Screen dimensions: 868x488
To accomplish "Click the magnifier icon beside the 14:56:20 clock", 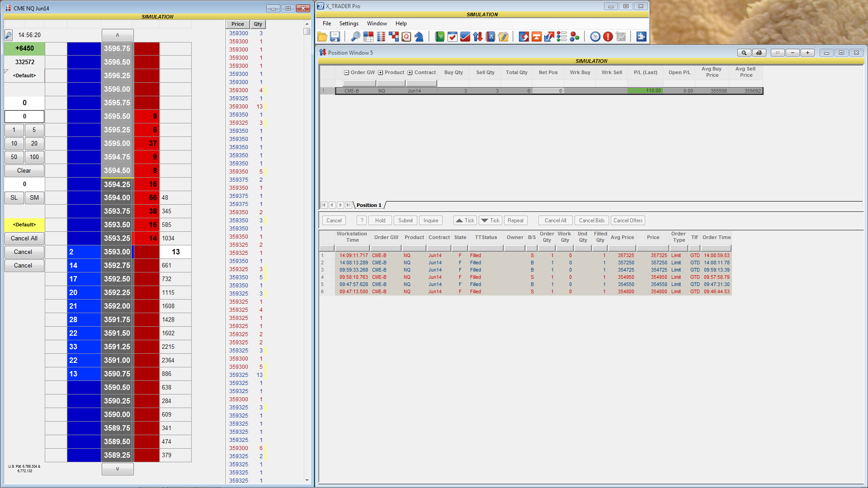I will (x=9, y=35).
